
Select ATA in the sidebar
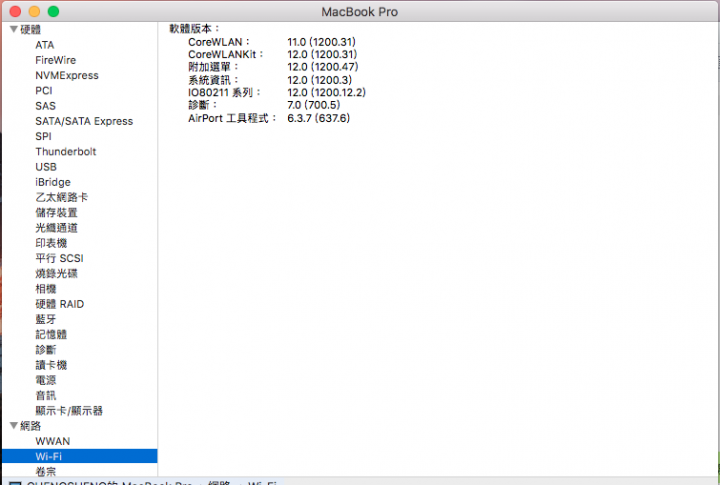pyautogui.click(x=45, y=45)
